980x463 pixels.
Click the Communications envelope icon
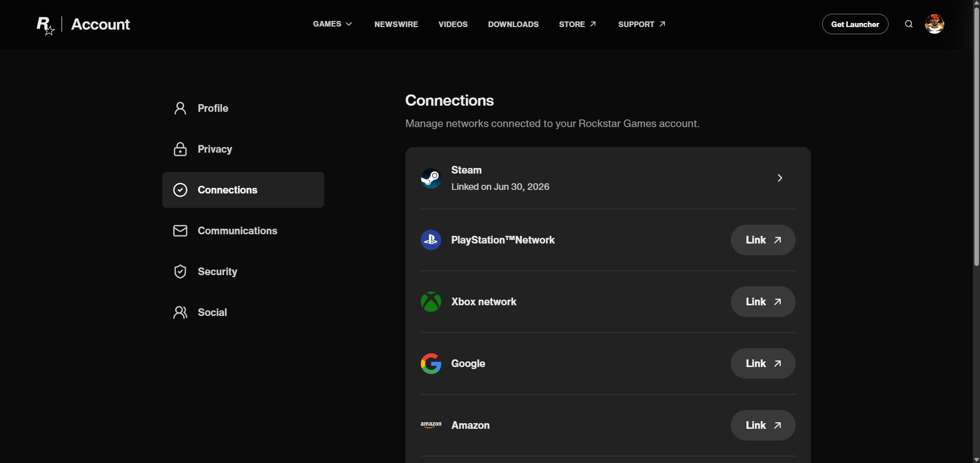[x=180, y=231]
